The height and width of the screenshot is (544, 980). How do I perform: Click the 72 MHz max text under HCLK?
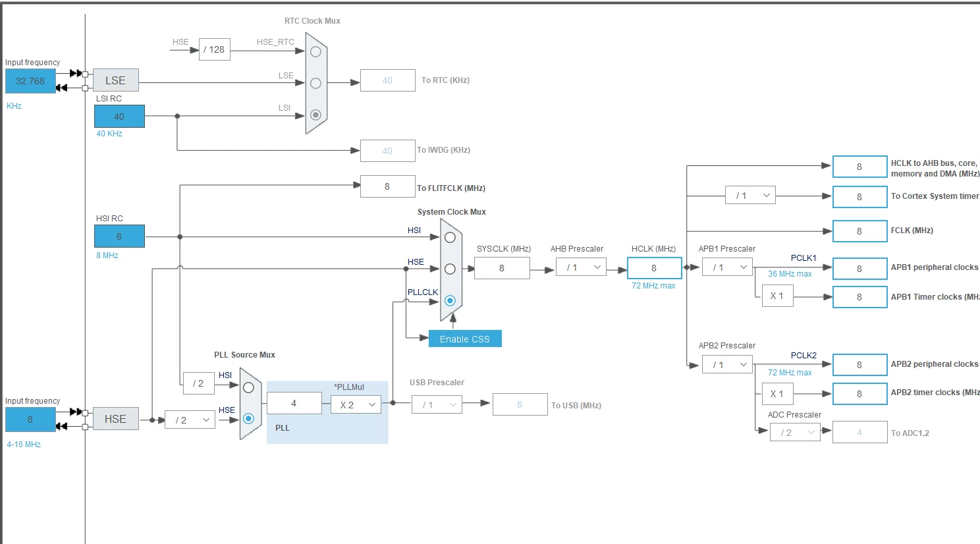(653, 286)
